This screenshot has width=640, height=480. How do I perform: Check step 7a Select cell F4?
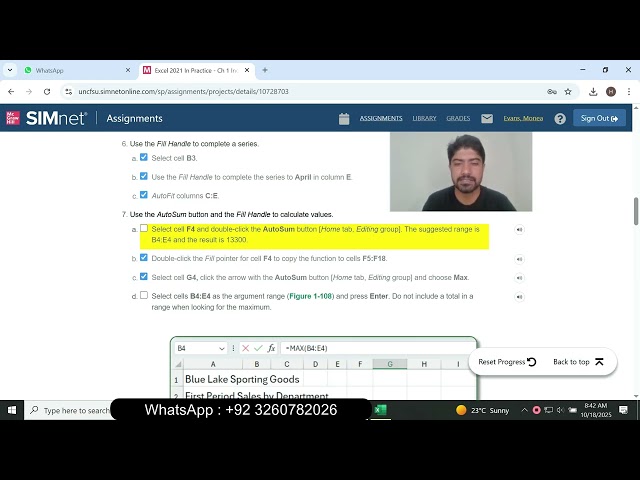(x=144, y=228)
